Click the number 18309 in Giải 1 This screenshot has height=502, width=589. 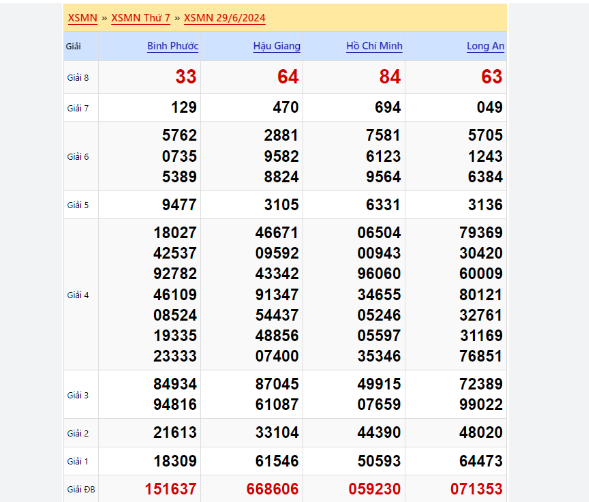175,461
